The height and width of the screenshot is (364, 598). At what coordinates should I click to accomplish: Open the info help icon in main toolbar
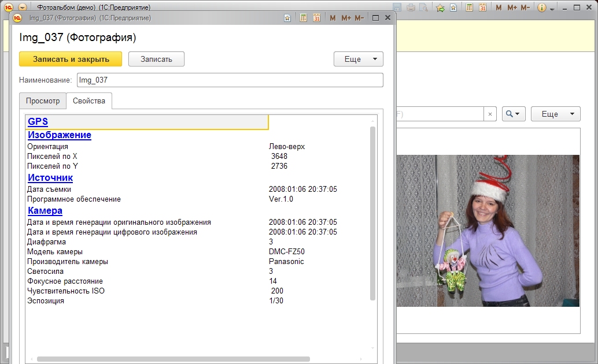tap(542, 8)
